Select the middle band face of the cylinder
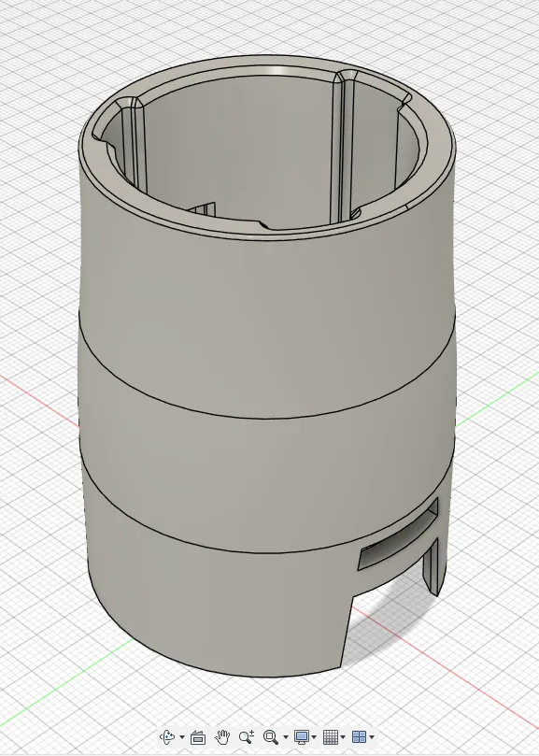Viewport: 539px width, 756px height. [265, 463]
